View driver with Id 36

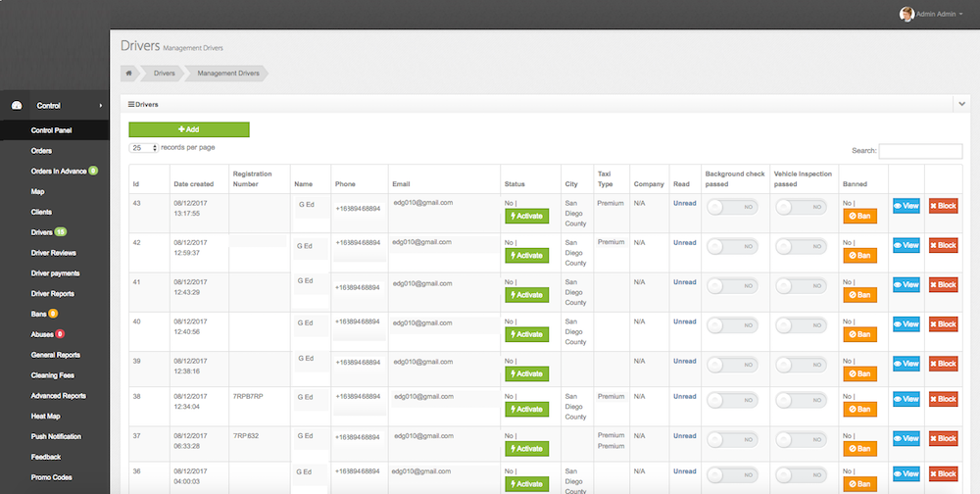906,474
